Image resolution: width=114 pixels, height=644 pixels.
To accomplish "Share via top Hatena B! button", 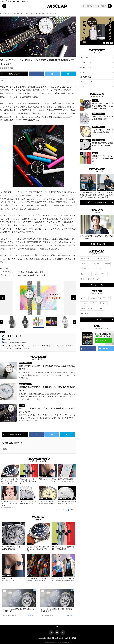I will 68,74.
